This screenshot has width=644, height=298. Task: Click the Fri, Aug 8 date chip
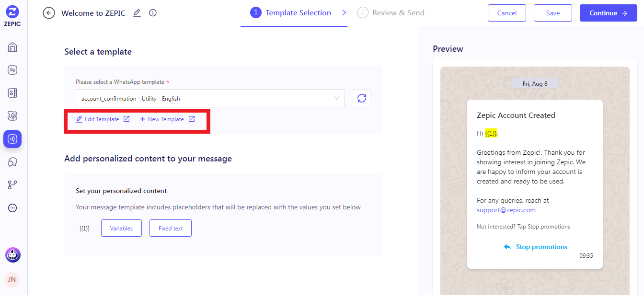pyautogui.click(x=535, y=83)
